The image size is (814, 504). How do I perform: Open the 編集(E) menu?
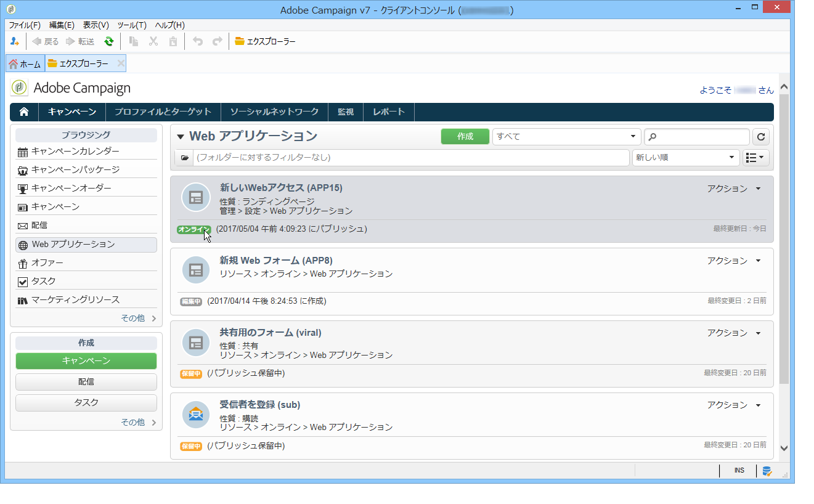coord(62,25)
